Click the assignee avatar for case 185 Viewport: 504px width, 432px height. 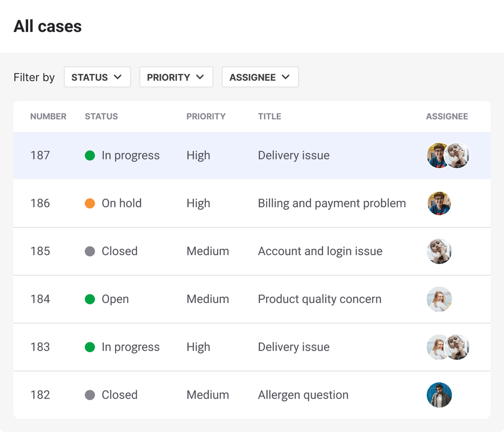439,251
